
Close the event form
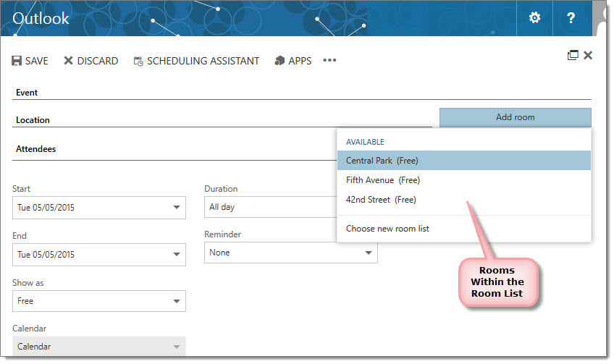588,55
